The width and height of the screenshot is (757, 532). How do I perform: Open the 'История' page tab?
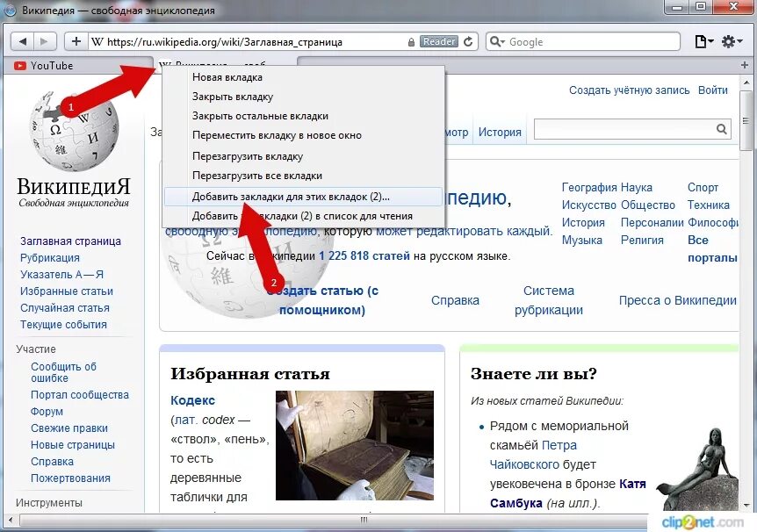click(x=500, y=133)
